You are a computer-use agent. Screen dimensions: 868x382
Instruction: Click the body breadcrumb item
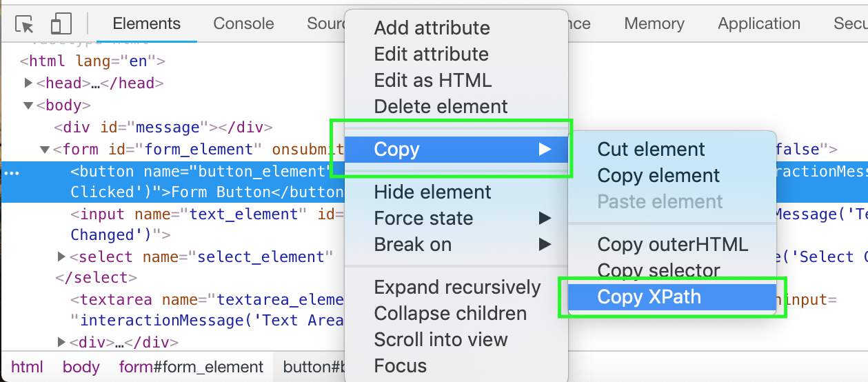pyautogui.click(x=81, y=367)
